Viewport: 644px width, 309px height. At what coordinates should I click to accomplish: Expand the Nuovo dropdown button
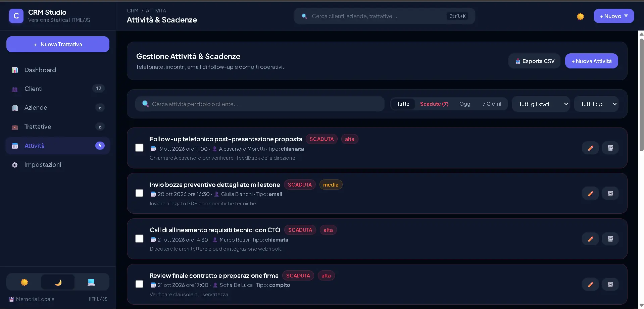(x=614, y=16)
